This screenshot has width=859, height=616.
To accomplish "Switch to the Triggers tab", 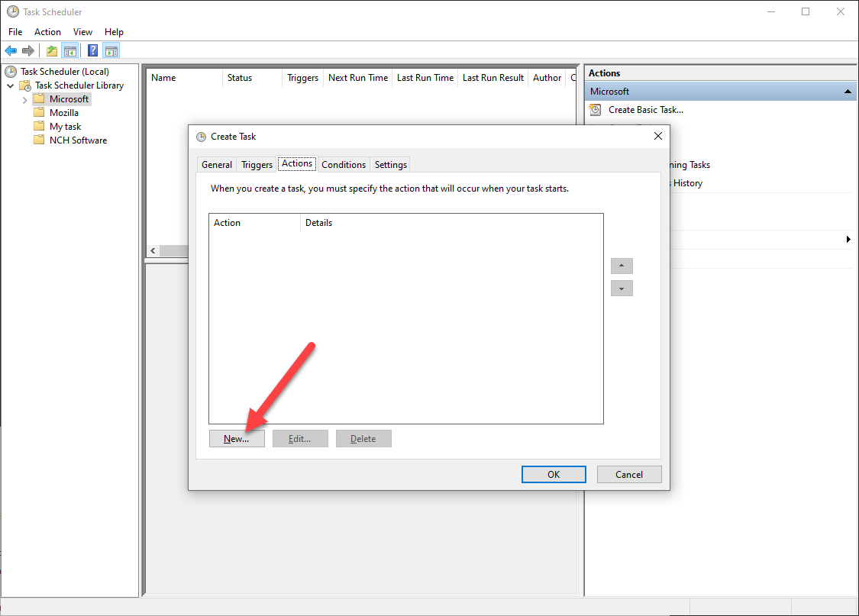I will [257, 165].
